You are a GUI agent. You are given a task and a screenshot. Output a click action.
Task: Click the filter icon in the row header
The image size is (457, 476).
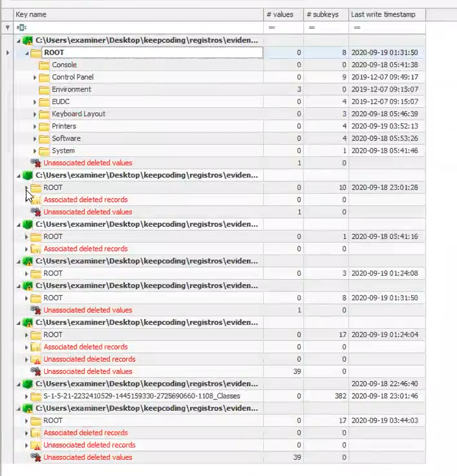pyautogui.click(x=8, y=28)
